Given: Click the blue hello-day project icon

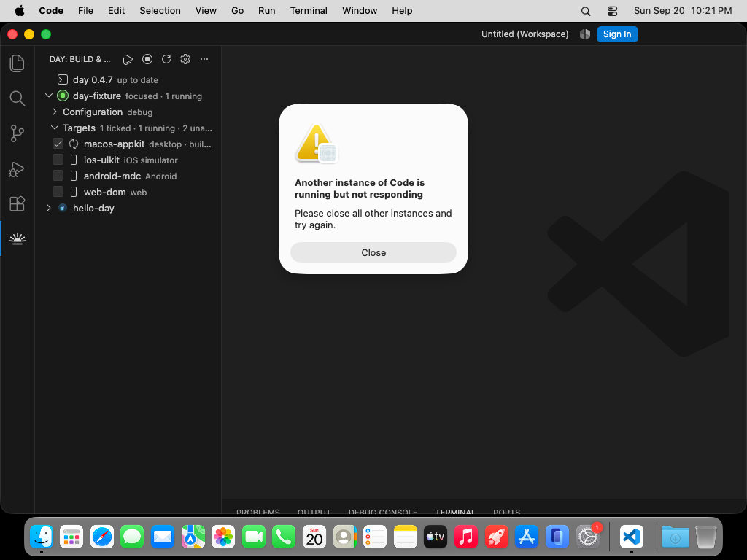Looking at the screenshot, I should coord(63,208).
